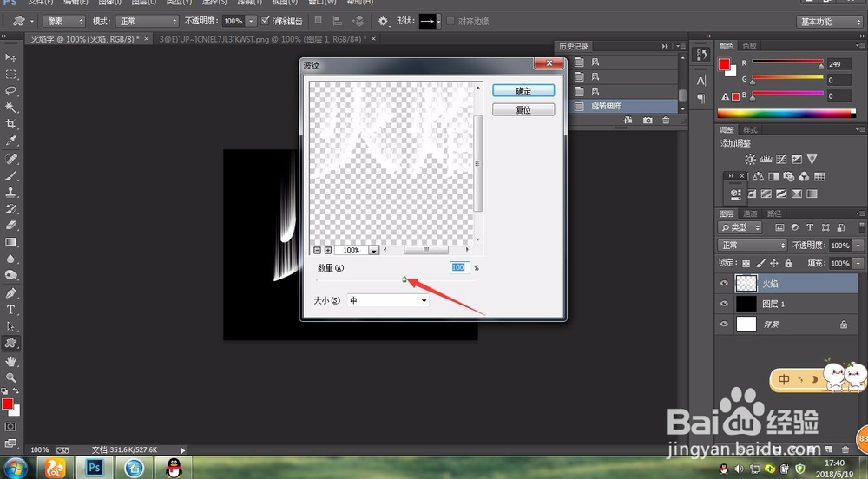Click the Levels adjustment icon

tap(766, 160)
